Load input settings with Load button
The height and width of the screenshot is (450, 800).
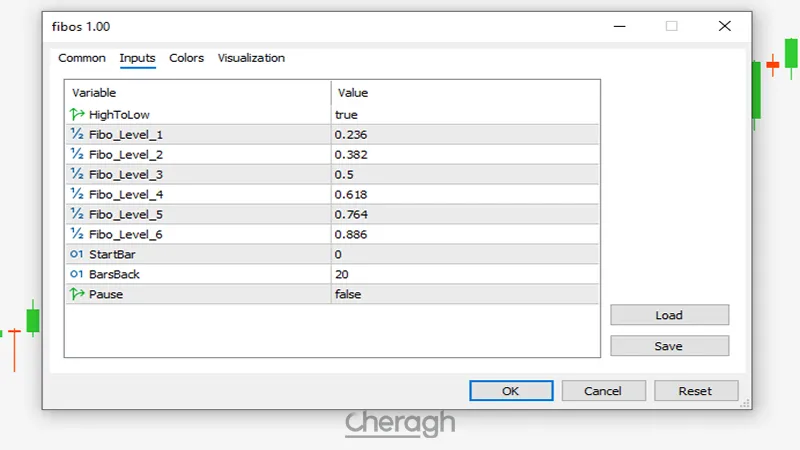pos(669,315)
